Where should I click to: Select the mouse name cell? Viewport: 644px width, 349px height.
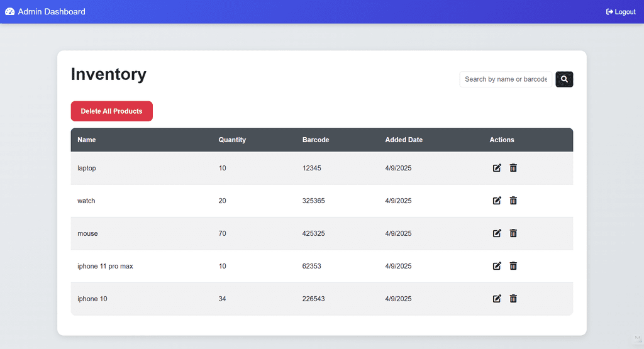pyautogui.click(x=87, y=233)
